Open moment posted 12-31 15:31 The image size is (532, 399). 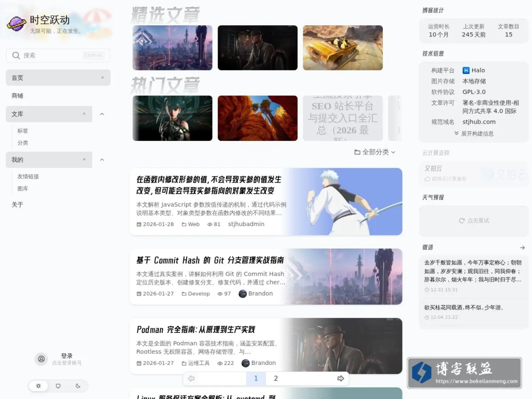[474, 275]
